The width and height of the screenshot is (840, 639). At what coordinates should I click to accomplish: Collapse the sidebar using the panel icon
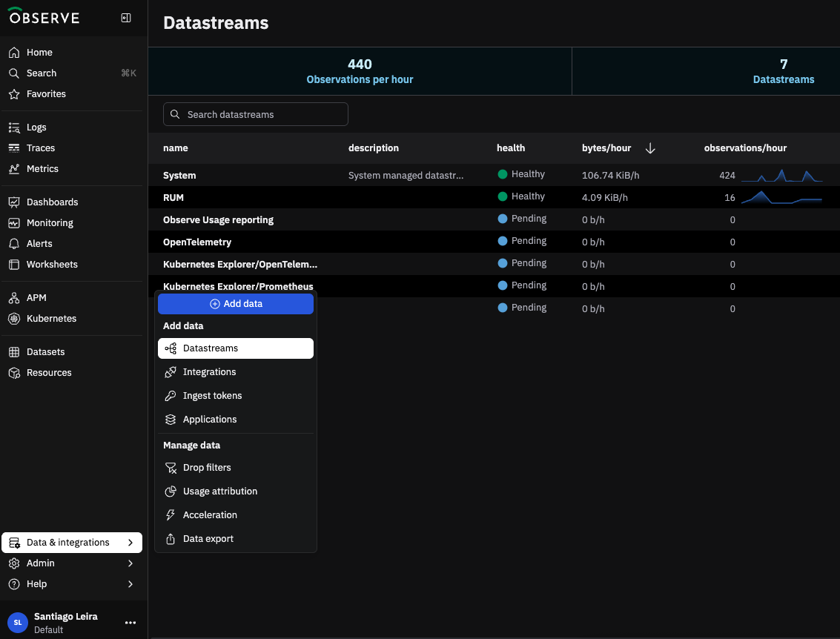[x=126, y=18]
